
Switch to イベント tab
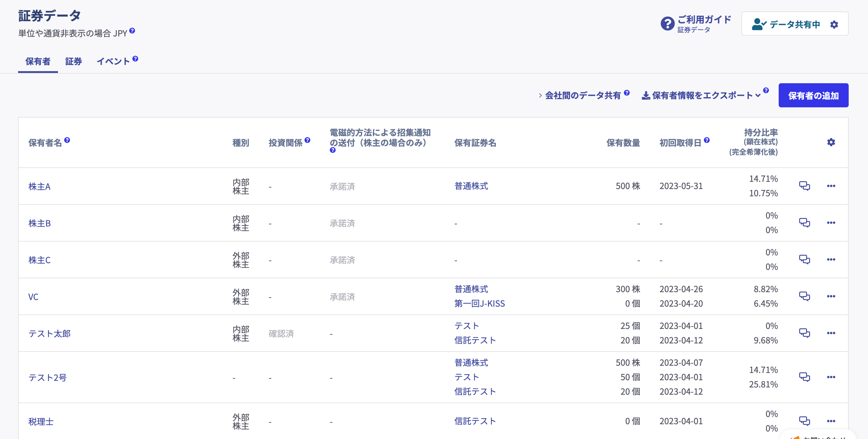click(x=113, y=61)
